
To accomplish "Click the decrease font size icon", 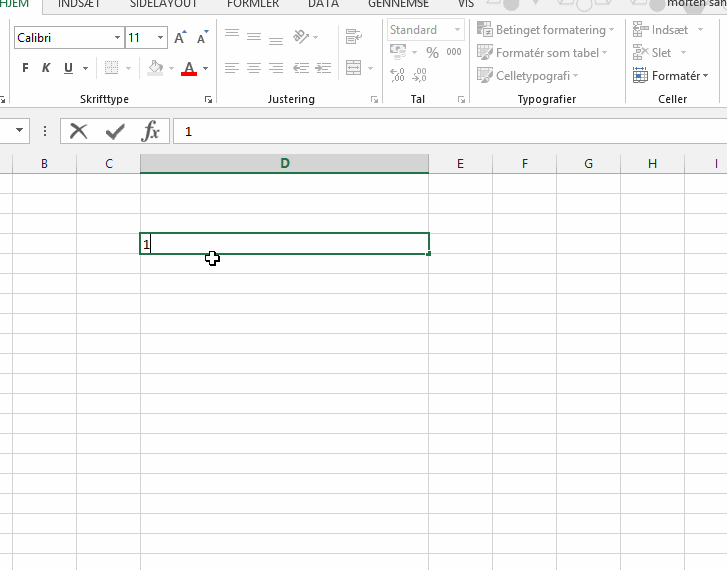I will coord(202,38).
